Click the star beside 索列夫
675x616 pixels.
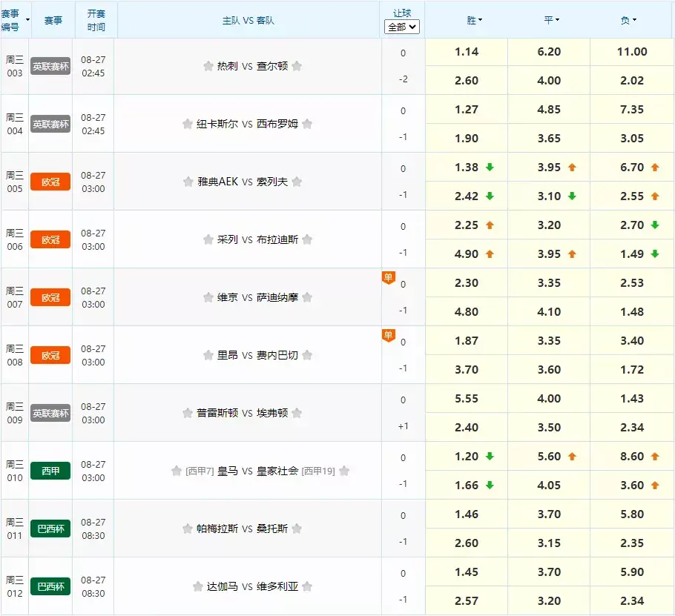pos(297,182)
